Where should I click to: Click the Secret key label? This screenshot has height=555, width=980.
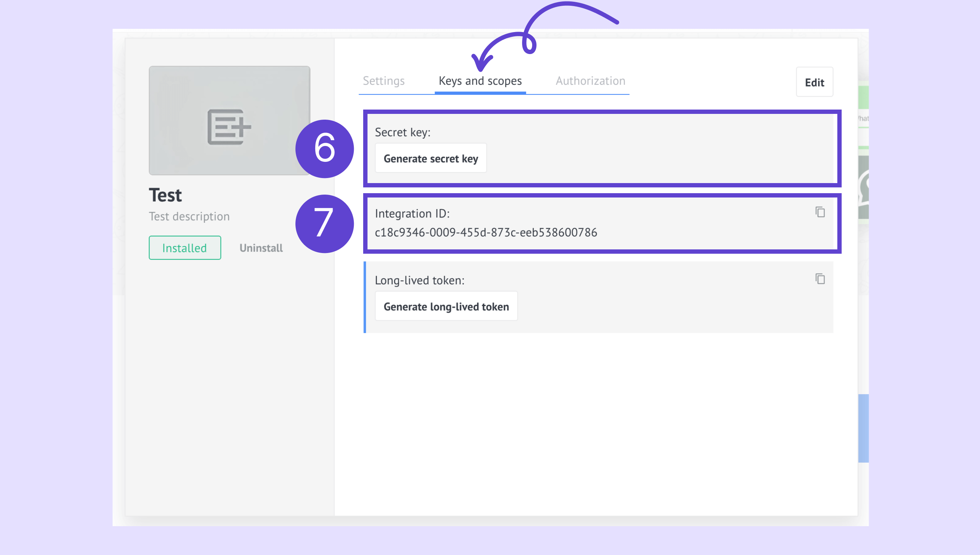point(402,132)
